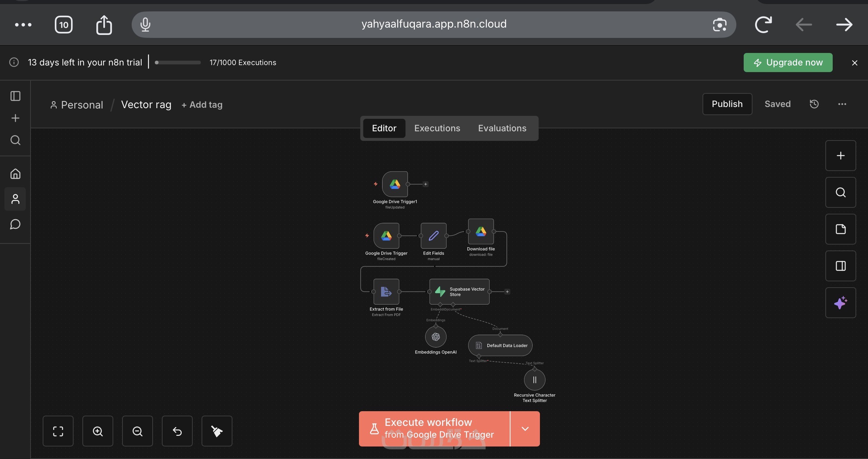868x459 pixels.
Task: Add a sticky note to the canvas
Action: coord(840,229)
